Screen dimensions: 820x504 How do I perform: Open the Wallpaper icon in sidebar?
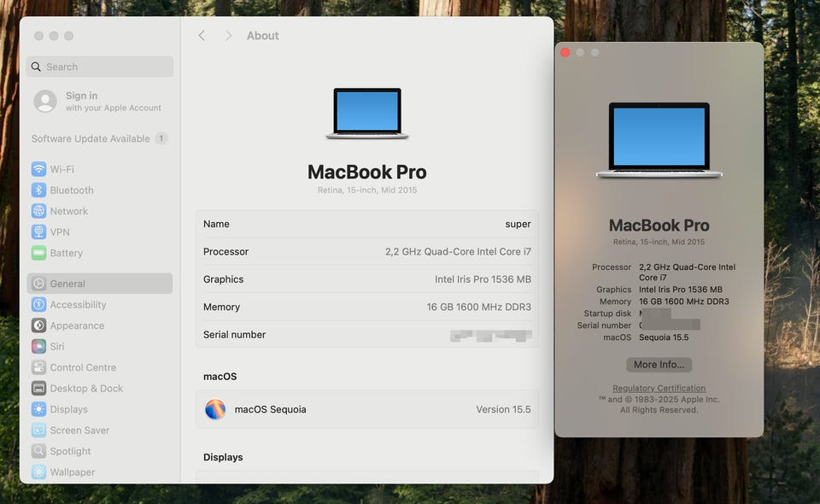click(x=38, y=472)
